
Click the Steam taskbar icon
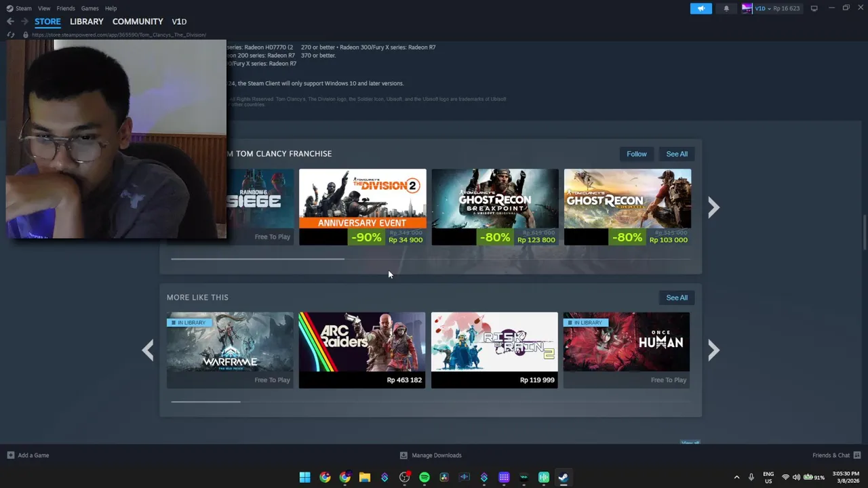564,477
